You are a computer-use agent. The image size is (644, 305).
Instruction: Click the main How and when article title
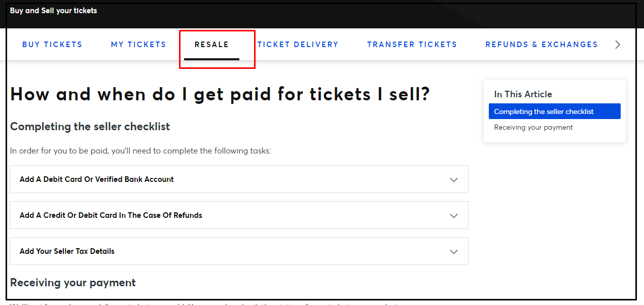point(220,94)
